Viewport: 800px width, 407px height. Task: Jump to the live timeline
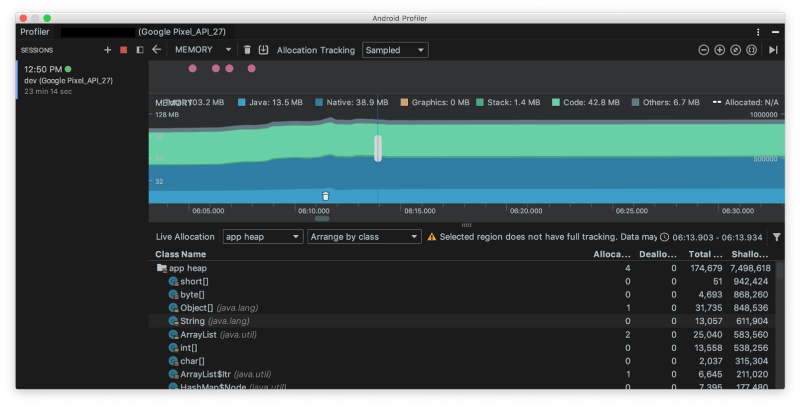(773, 50)
